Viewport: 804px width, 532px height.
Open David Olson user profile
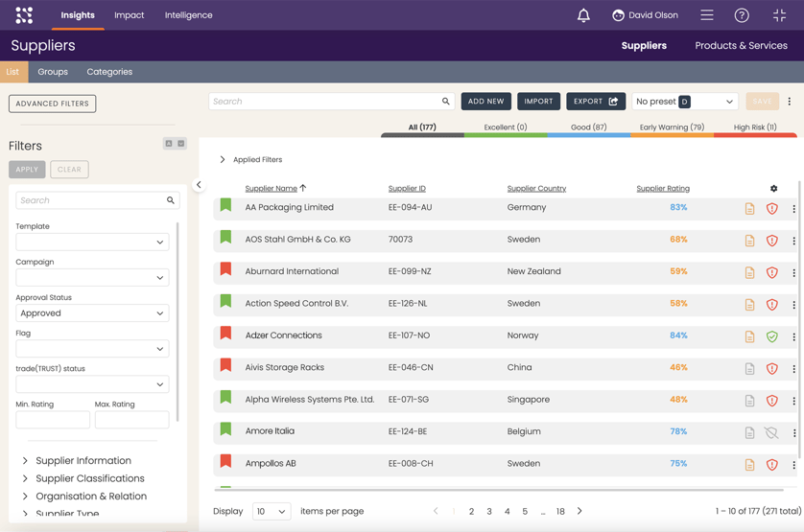click(645, 15)
